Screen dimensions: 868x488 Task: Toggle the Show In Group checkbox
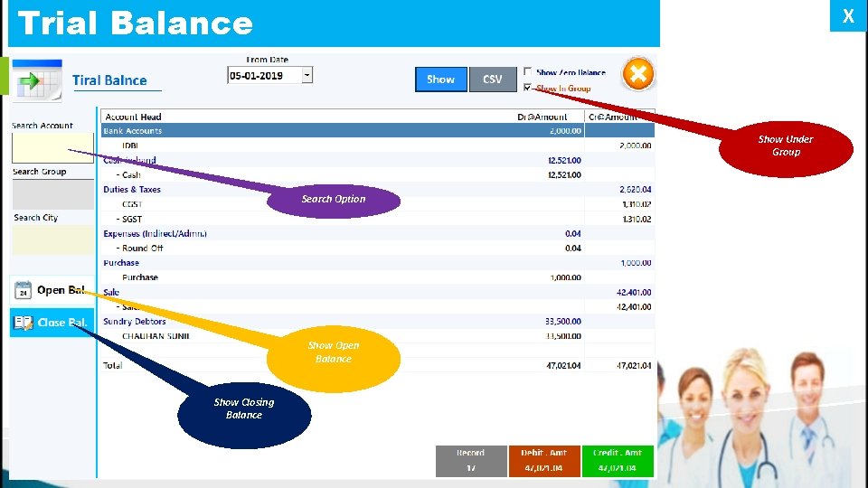(527, 88)
